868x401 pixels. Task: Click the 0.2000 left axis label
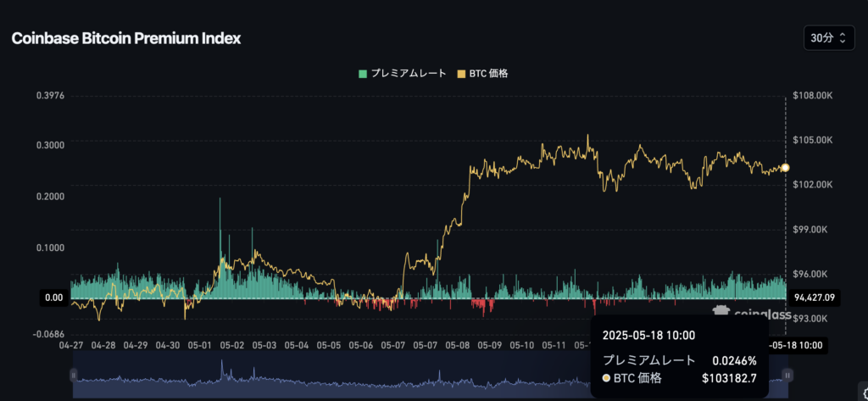click(x=50, y=196)
